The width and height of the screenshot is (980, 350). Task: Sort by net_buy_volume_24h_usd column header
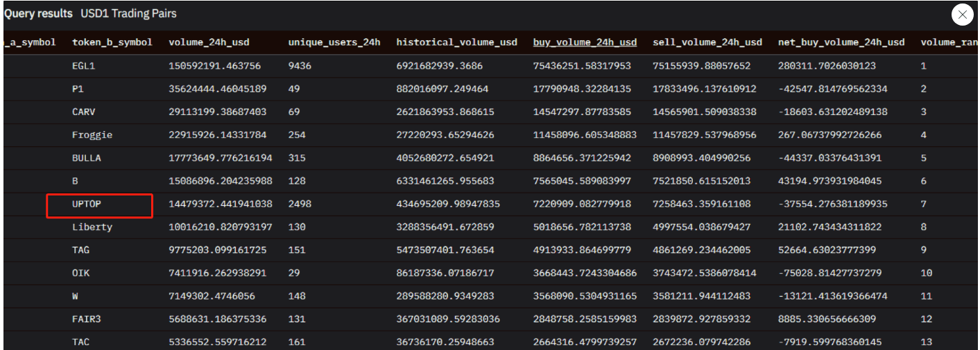[841, 42]
